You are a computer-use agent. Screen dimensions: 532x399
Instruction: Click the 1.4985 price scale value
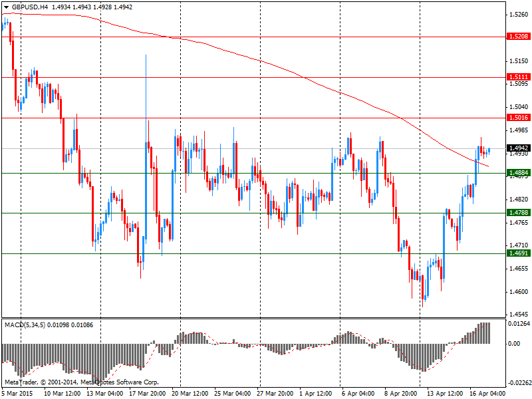point(519,130)
